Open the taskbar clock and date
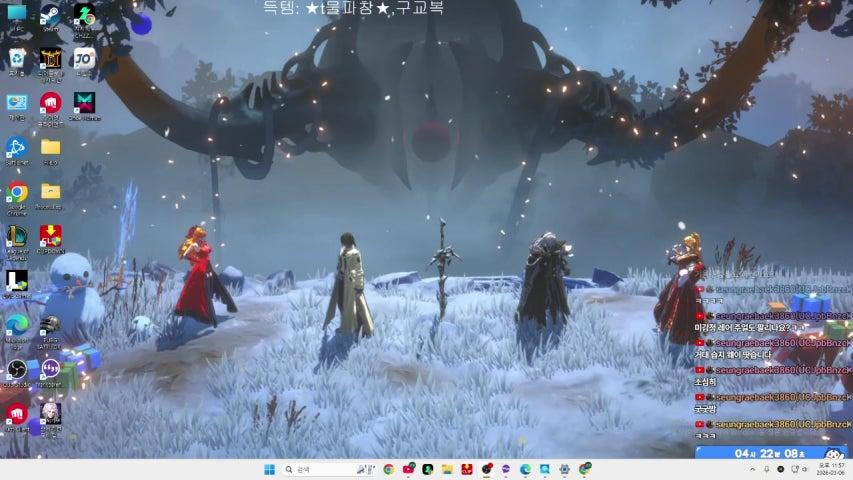 tap(831, 469)
